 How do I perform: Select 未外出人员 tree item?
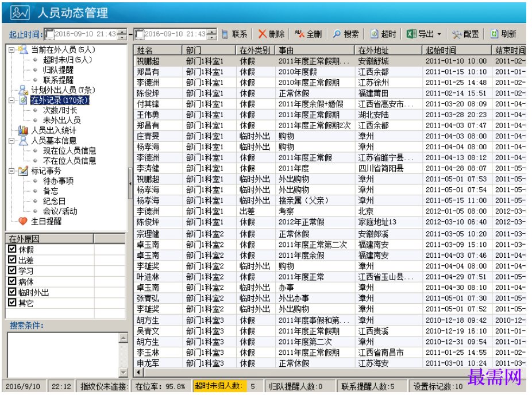(x=61, y=121)
